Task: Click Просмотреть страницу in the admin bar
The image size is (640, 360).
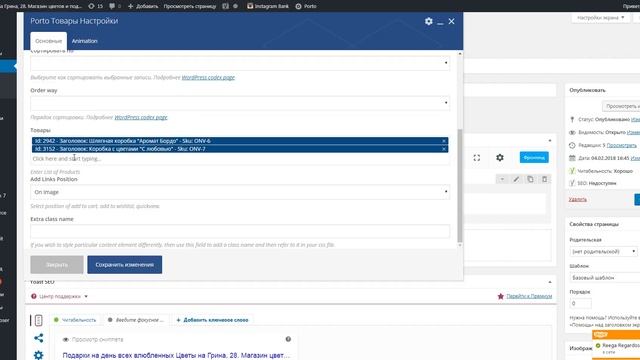Action: pyautogui.click(x=190, y=6)
